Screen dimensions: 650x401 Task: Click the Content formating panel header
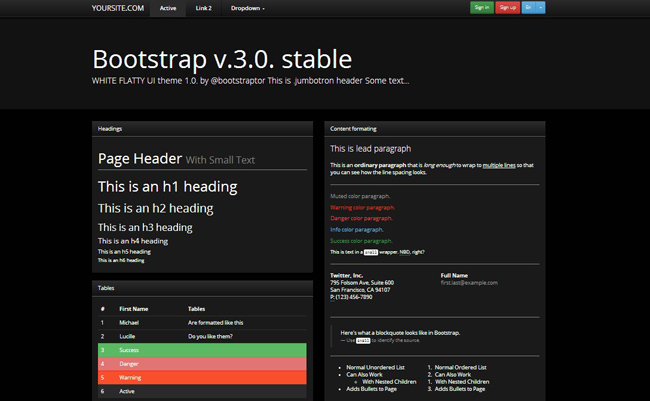[x=434, y=129]
